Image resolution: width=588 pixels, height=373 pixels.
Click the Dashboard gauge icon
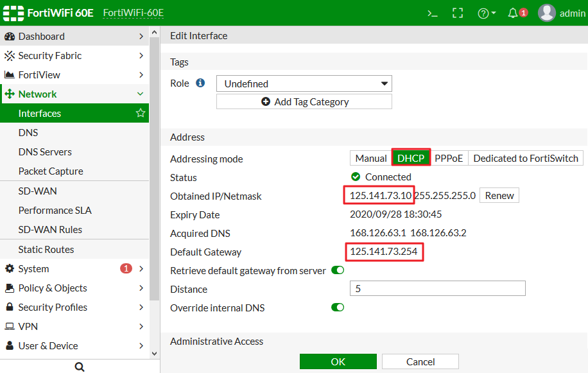(10, 37)
